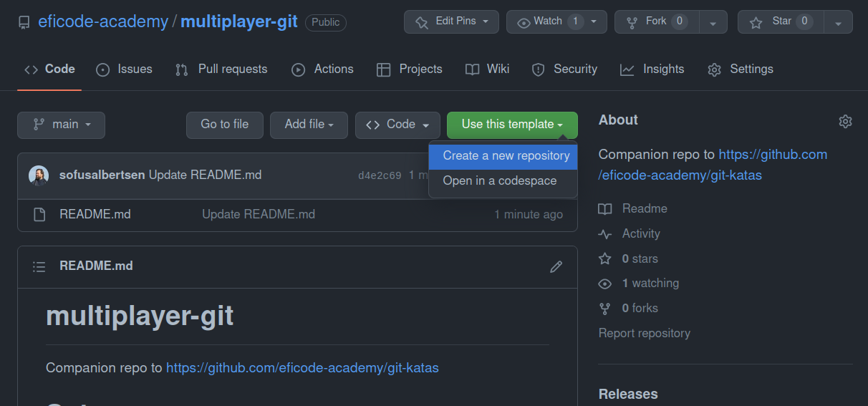Open the README outline list icon
Image resolution: width=868 pixels, height=406 pixels.
click(39, 266)
